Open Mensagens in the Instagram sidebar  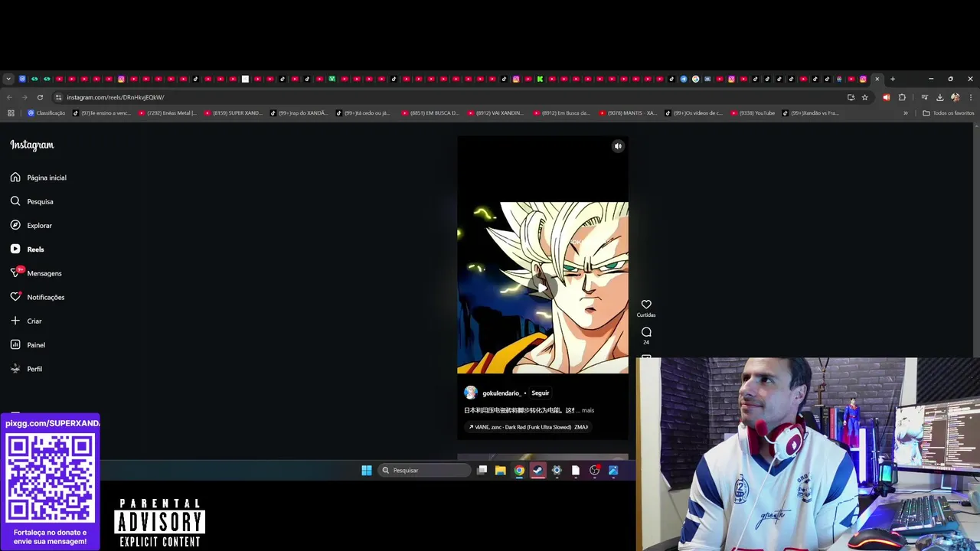[x=36, y=273]
